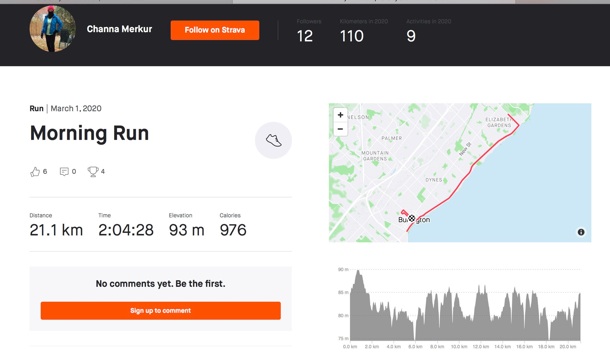View achievements via the trophy icon
The height and width of the screenshot is (363, 610).
coord(93,171)
